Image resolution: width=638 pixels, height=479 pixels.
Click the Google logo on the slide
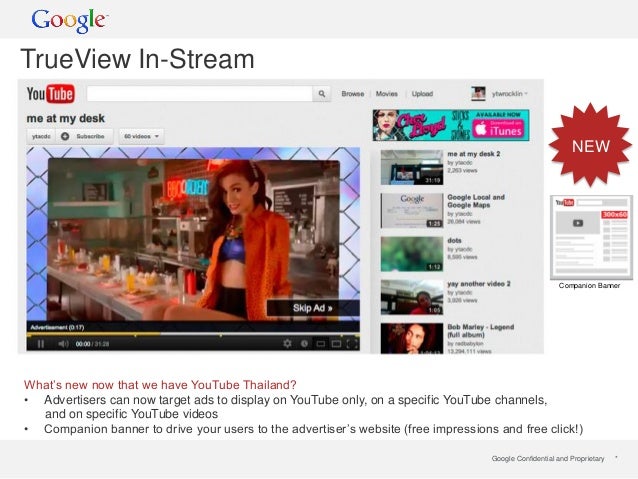[x=69, y=20]
